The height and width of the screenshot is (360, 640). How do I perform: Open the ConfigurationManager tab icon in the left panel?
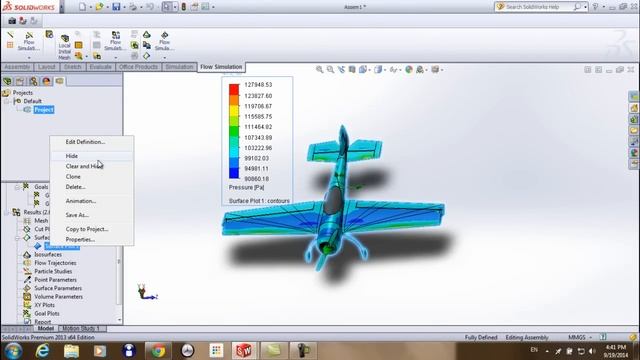[x=33, y=81]
